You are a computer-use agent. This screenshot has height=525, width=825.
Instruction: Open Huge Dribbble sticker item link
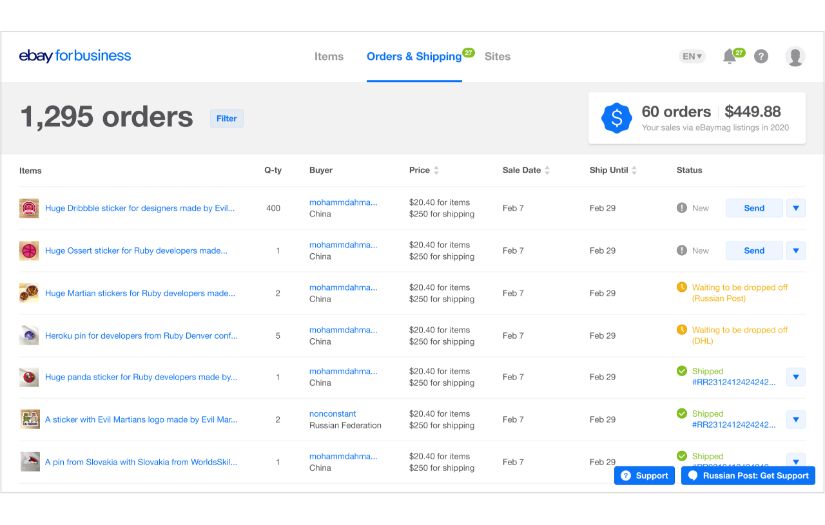(x=140, y=208)
